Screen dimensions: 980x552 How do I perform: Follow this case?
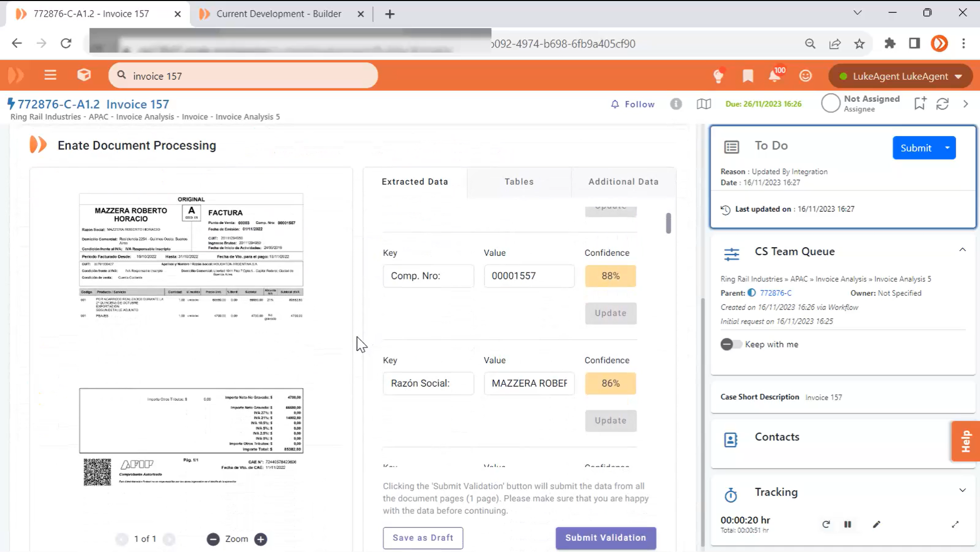tap(632, 104)
